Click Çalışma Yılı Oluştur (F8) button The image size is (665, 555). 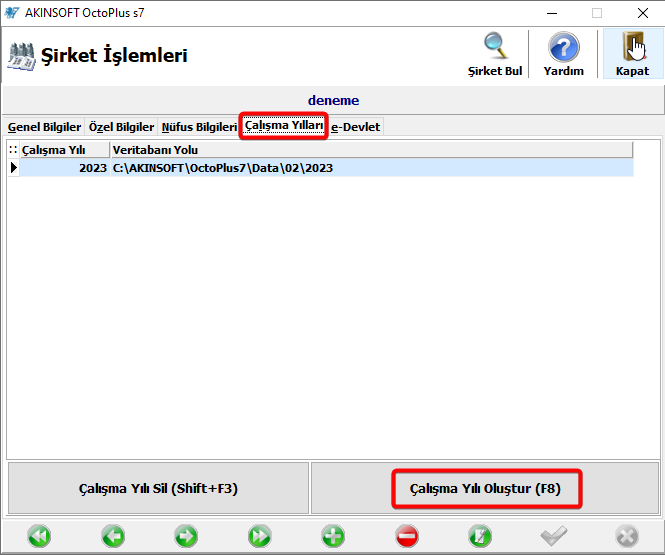(x=485, y=488)
